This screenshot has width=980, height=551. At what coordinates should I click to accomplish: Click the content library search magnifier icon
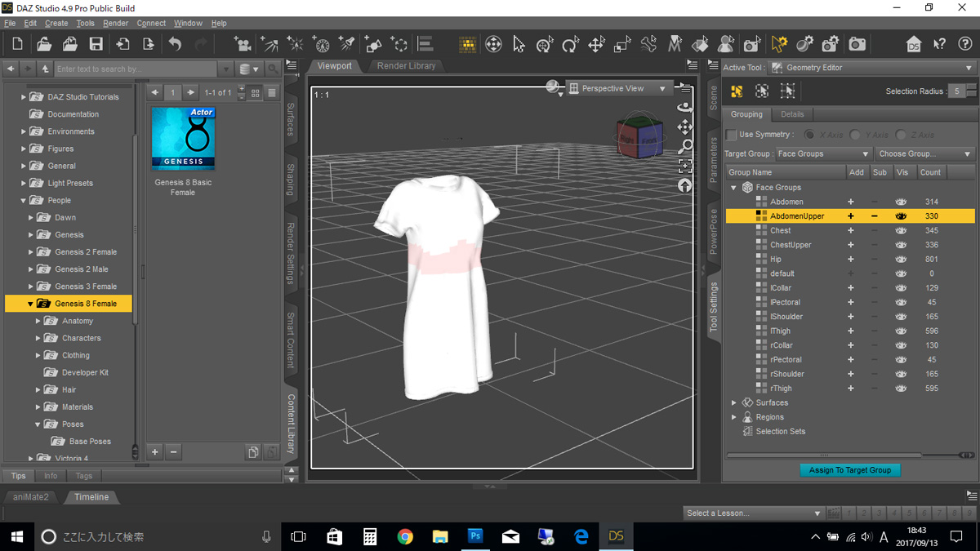[274, 69]
